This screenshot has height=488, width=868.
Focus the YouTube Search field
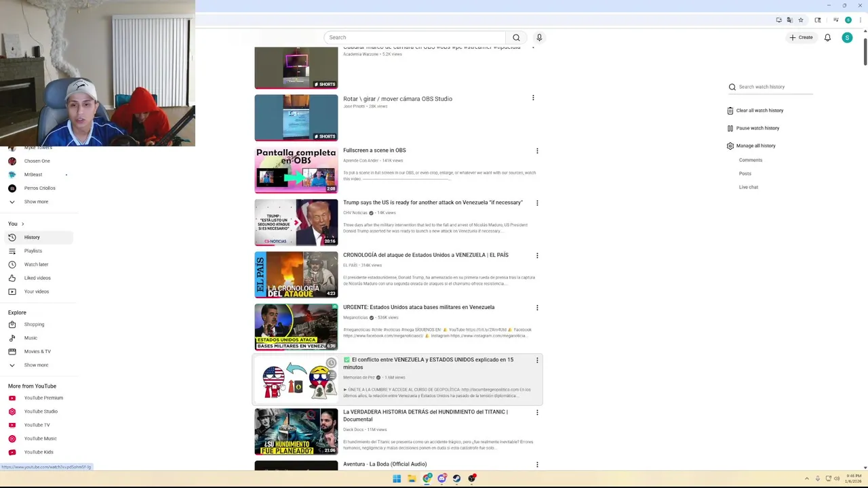click(414, 37)
